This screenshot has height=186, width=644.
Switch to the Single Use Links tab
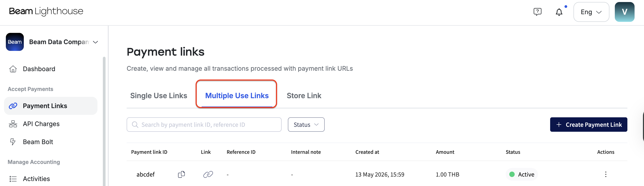tap(159, 95)
